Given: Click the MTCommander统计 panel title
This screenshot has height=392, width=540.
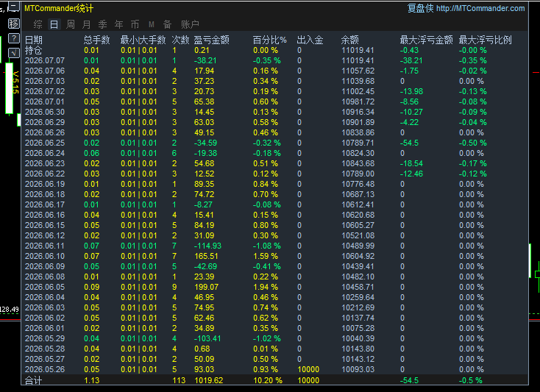Looking at the screenshot, I should tap(59, 8).
